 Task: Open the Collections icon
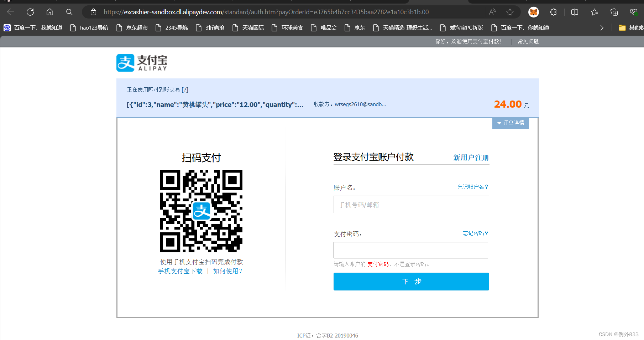(614, 12)
